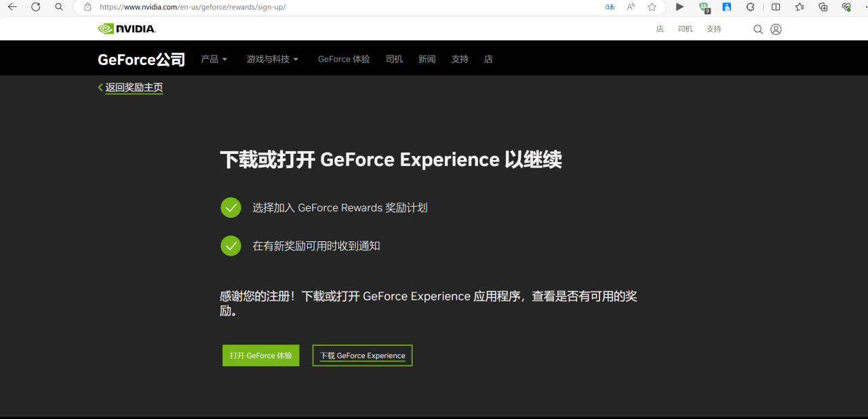Click the GeForce公司 brand logo
Image resolution: width=868 pixels, height=419 pixels.
pos(141,60)
